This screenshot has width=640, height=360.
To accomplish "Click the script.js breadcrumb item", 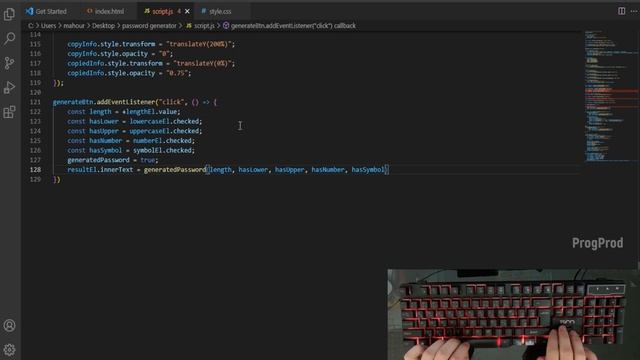I will point(200,26).
